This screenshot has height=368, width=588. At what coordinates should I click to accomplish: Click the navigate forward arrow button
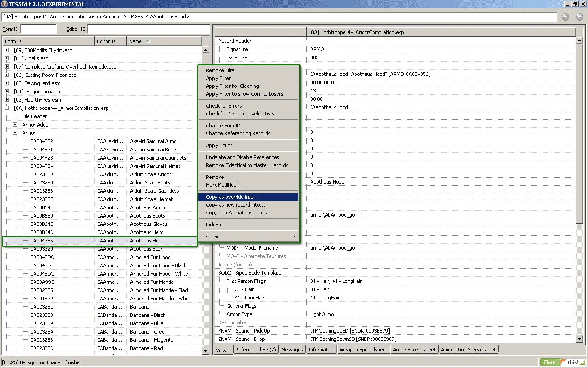pyautogui.click(x=580, y=17)
